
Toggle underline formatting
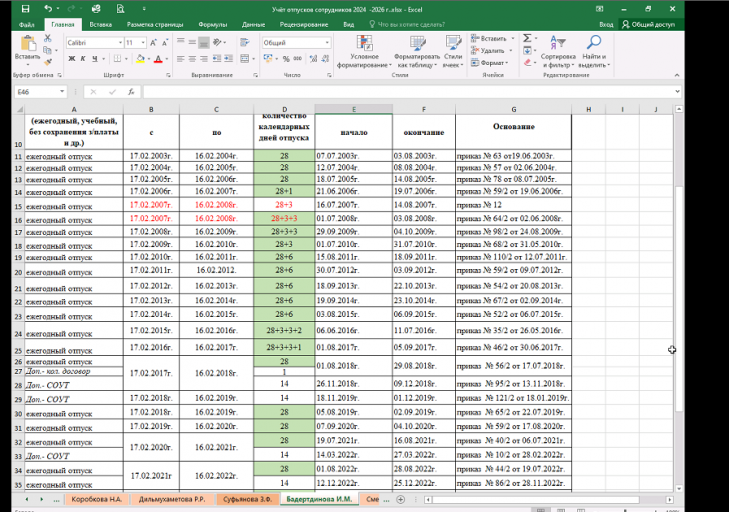94,59
